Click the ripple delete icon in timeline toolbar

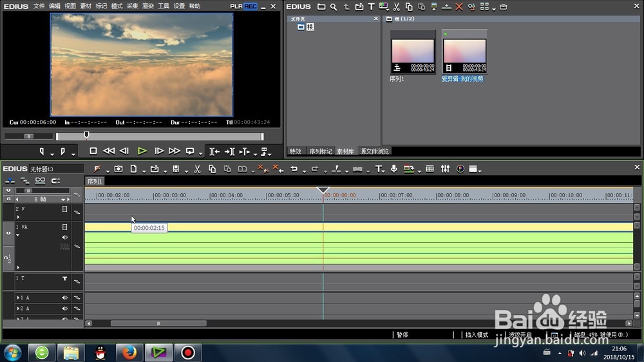278,169
